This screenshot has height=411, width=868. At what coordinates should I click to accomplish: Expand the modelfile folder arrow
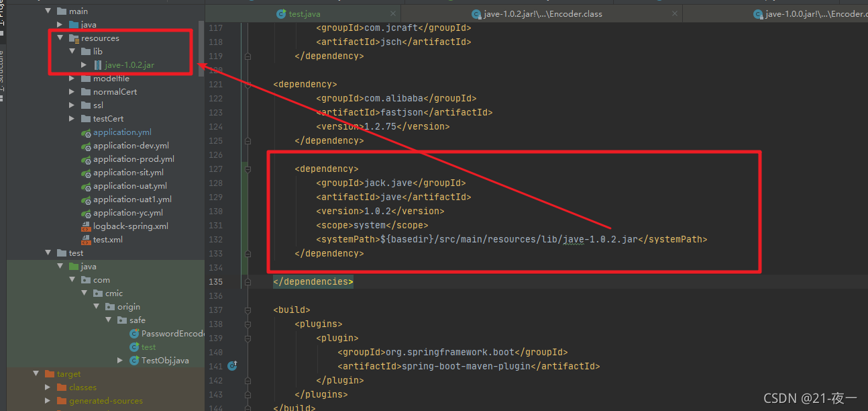pyautogui.click(x=72, y=79)
